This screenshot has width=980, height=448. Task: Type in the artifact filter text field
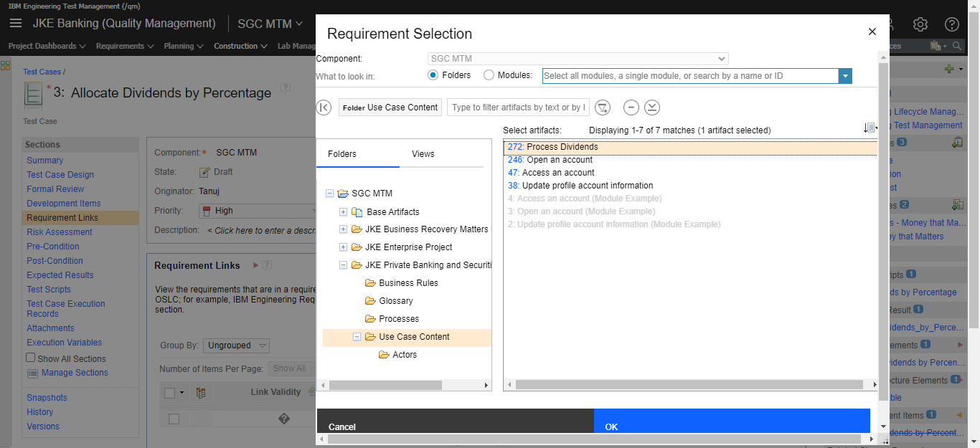[517, 107]
